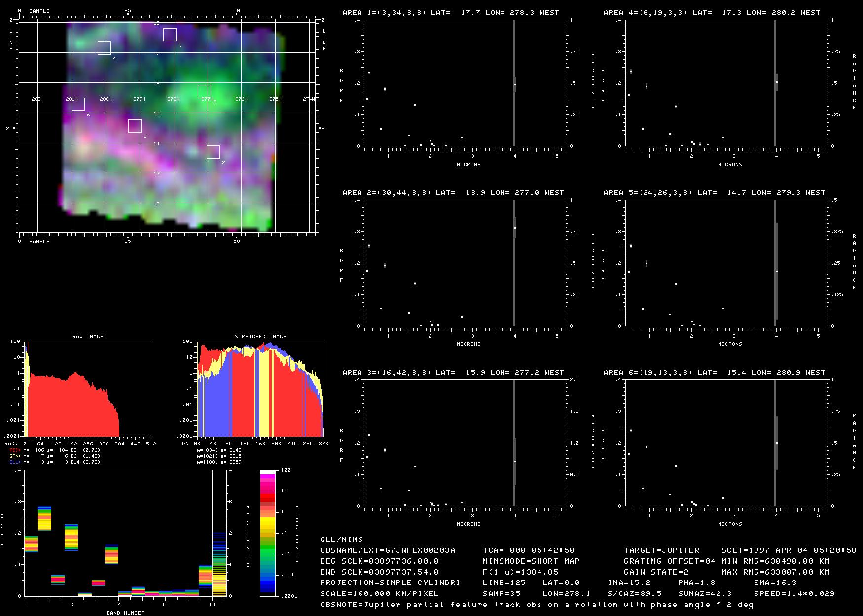Select the 274W longitude label on map
Screen dimensions: 863x616
[308, 99]
